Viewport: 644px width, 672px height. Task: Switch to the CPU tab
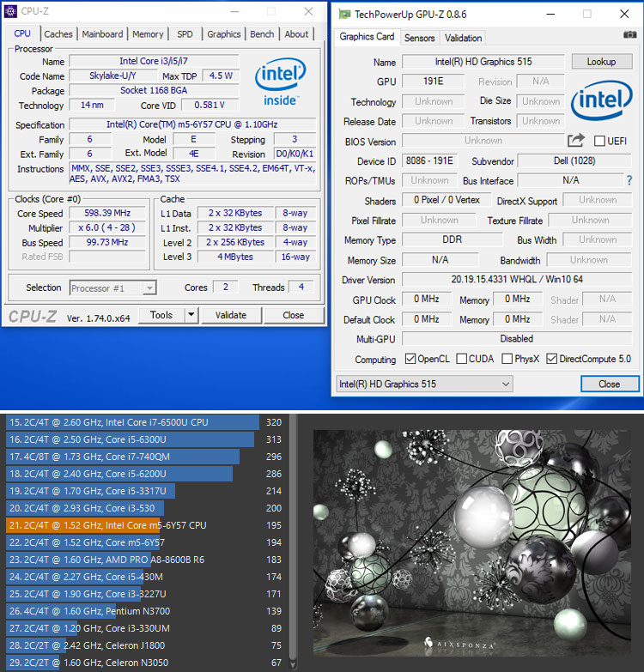tap(22, 33)
